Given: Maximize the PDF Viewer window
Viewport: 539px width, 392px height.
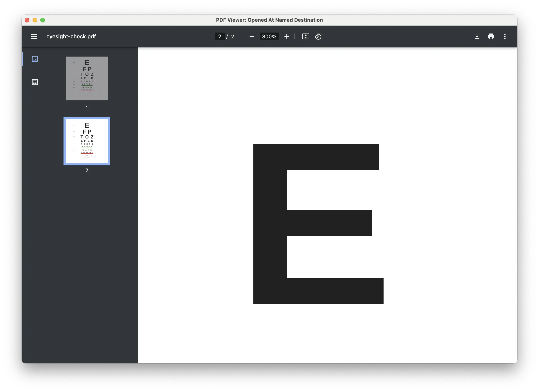Looking at the screenshot, I should coord(43,20).
